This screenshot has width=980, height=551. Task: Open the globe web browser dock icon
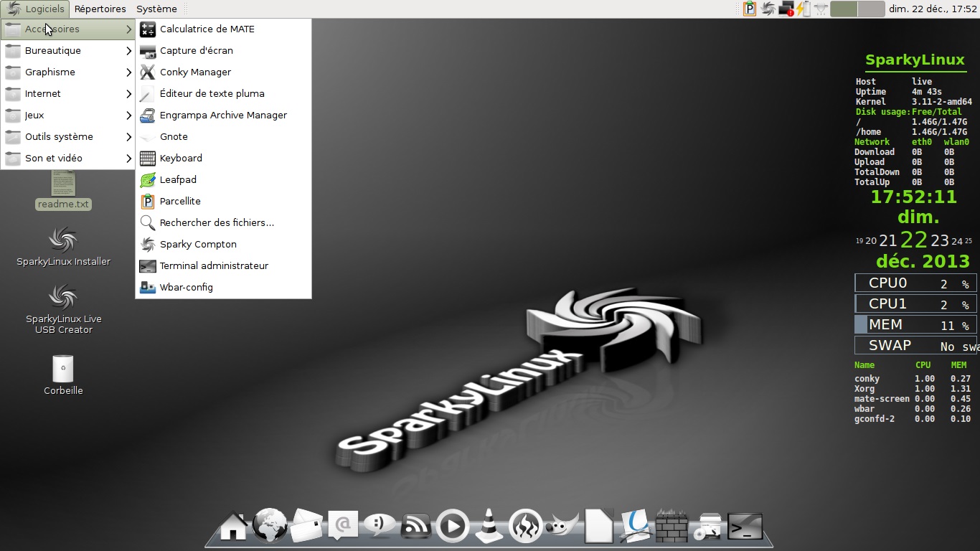(x=270, y=526)
